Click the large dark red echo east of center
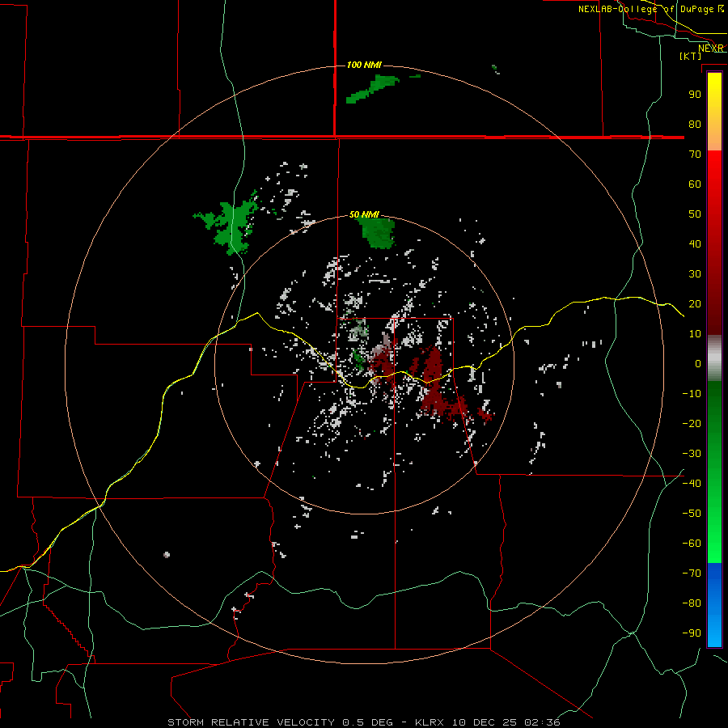728x728 pixels. (432, 385)
